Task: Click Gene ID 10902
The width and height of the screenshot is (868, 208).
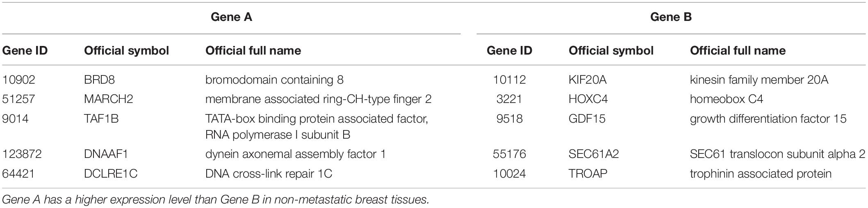Action: (x=19, y=79)
